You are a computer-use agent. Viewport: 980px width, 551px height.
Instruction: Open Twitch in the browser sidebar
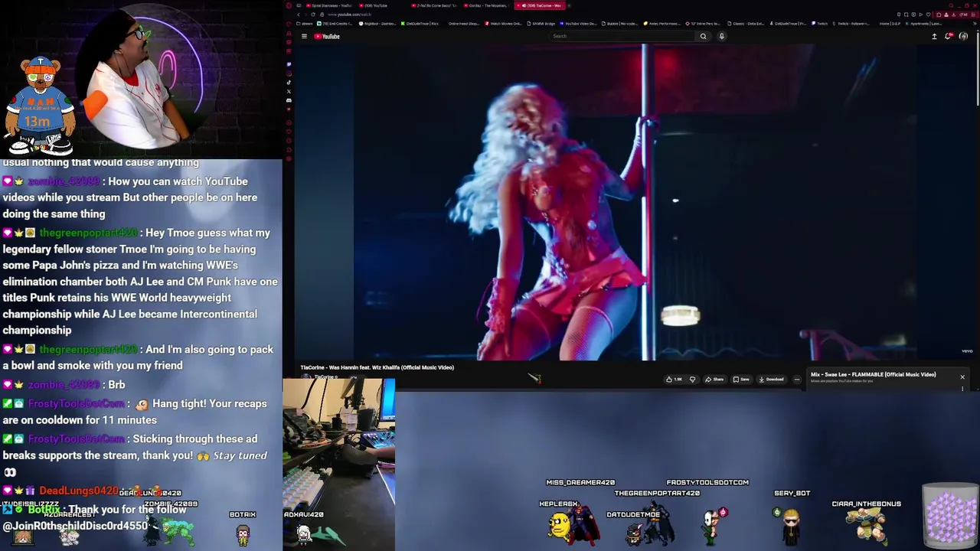point(289,64)
